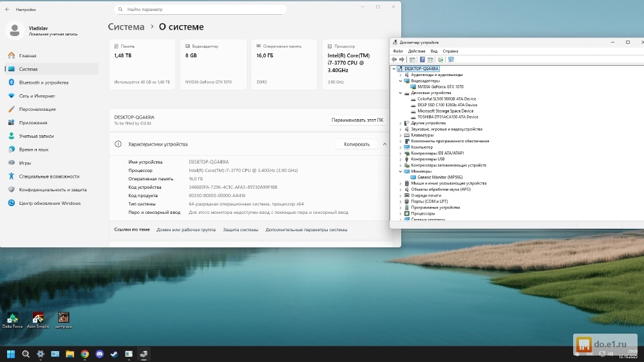Expand the Контроллеры USB node
644x362 pixels.
[400, 159]
